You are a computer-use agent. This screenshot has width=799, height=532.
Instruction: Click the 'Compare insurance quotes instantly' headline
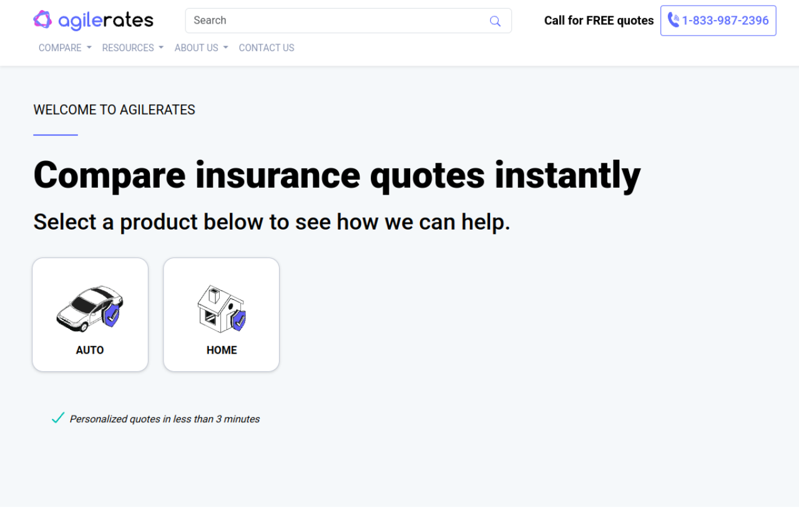(x=337, y=175)
